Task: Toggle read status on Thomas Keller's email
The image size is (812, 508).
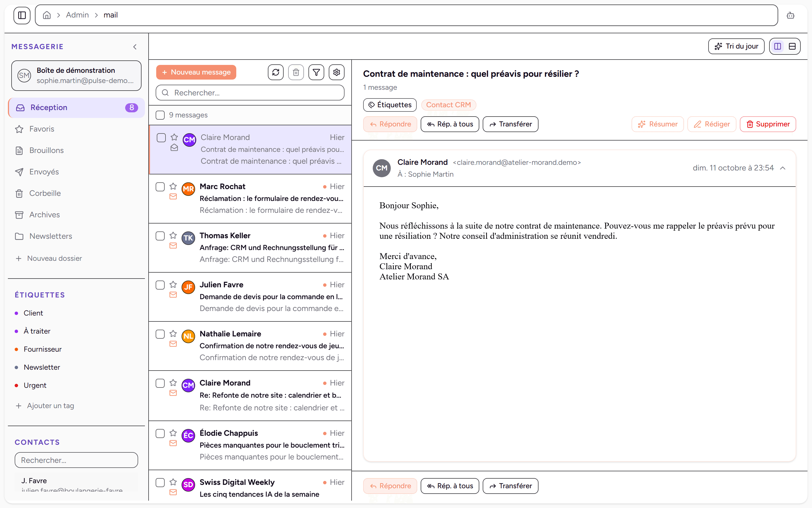Action: 173,246
